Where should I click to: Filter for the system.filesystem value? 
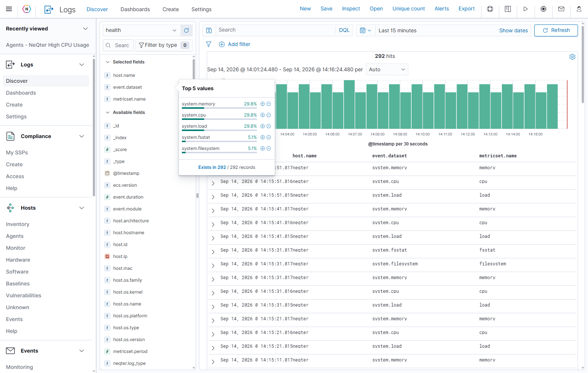point(262,148)
